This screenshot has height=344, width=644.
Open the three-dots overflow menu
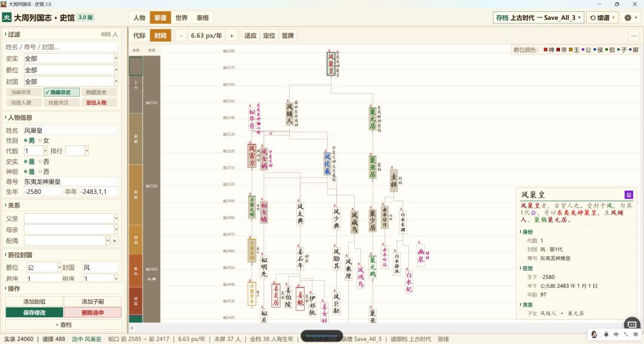(634, 36)
